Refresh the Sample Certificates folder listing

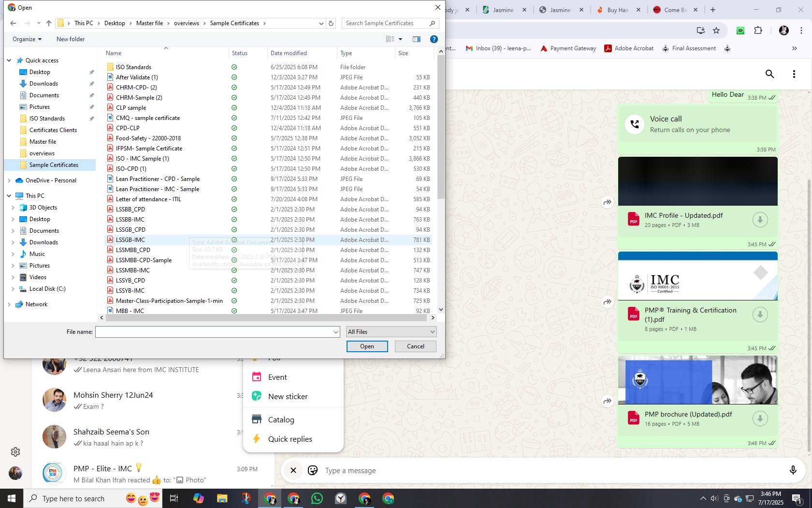pyautogui.click(x=331, y=23)
